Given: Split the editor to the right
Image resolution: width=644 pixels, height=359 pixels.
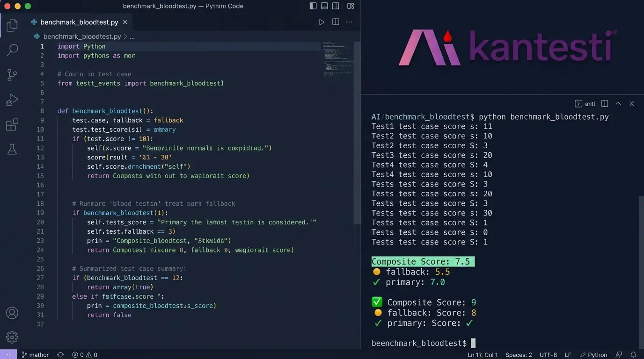Looking at the screenshot, I should click(336, 22).
